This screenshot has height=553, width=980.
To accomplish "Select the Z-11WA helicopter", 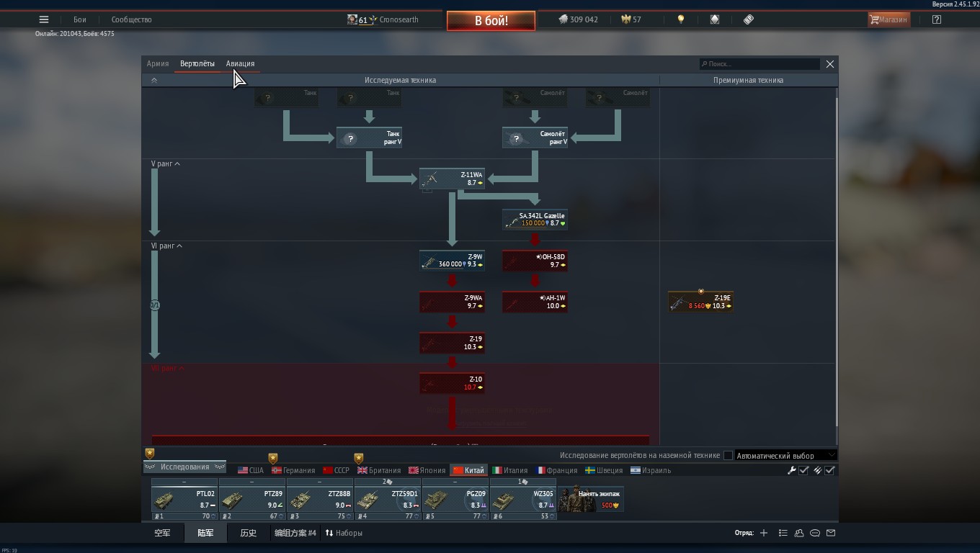I will [452, 179].
